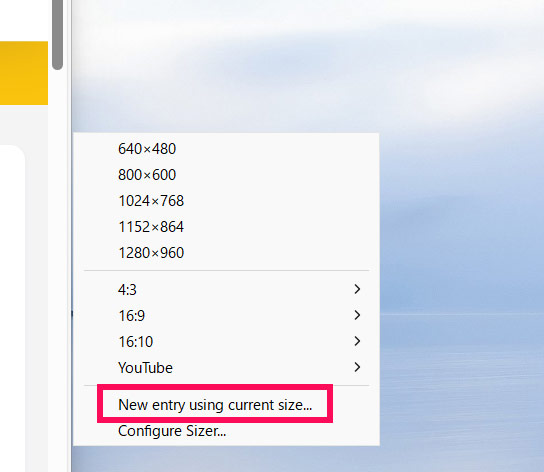Expand the 4:3 submenu arrow

pos(357,289)
